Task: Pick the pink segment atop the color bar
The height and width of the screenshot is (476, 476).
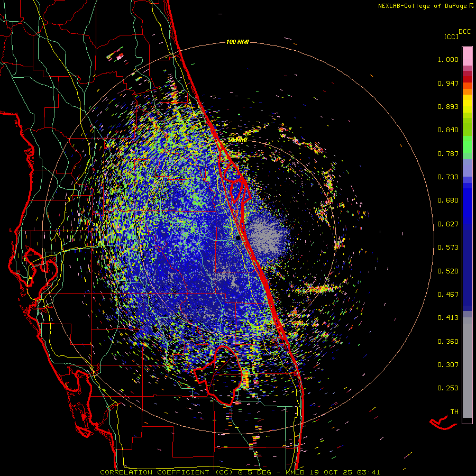Action: [x=467, y=57]
